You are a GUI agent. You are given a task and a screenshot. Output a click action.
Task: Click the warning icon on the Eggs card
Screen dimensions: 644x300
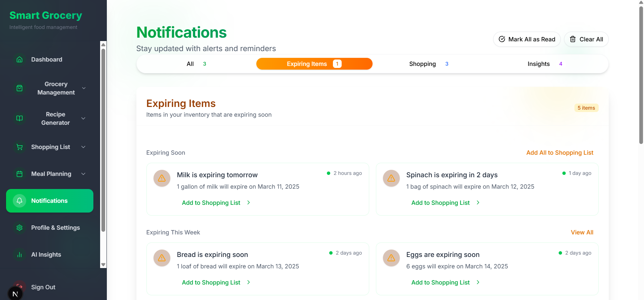point(391,258)
